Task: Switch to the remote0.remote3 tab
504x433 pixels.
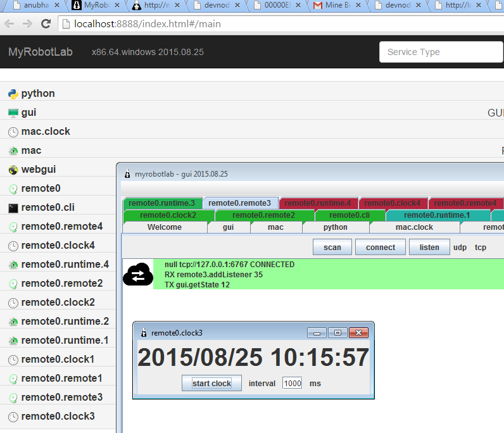Action: pos(240,203)
